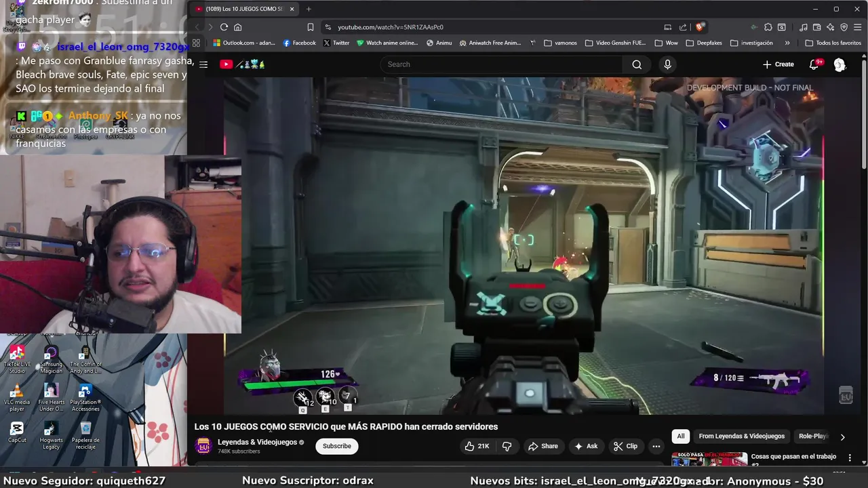Open the YouTube account avatar menu
The width and height of the screenshot is (868, 488).
840,64
